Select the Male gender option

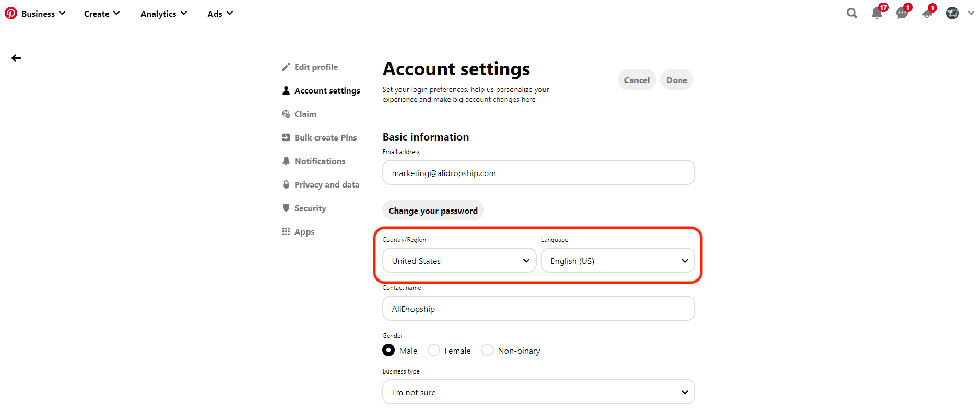(388, 350)
